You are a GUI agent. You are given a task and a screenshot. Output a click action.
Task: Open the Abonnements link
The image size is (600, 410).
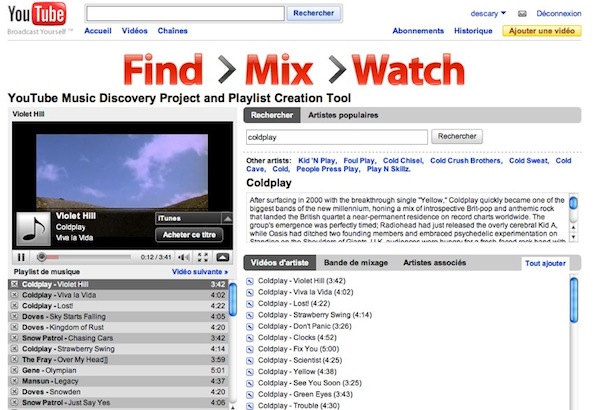[x=418, y=31]
